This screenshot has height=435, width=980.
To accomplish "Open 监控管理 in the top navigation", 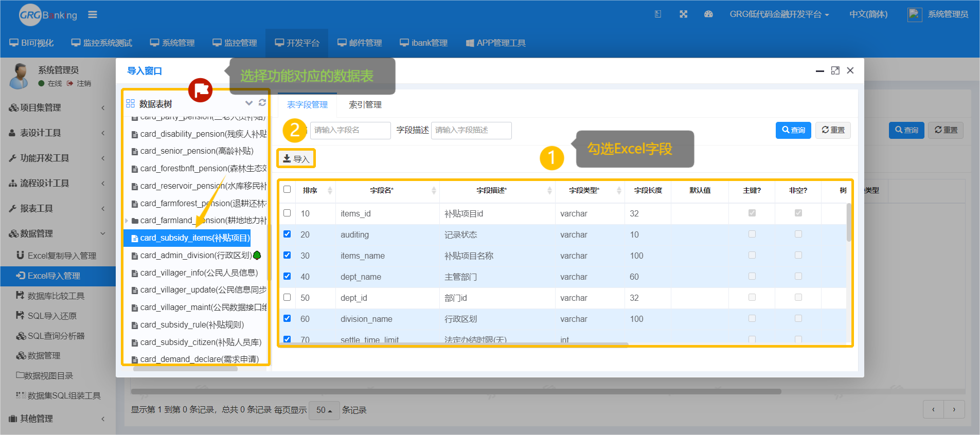I will [x=235, y=43].
